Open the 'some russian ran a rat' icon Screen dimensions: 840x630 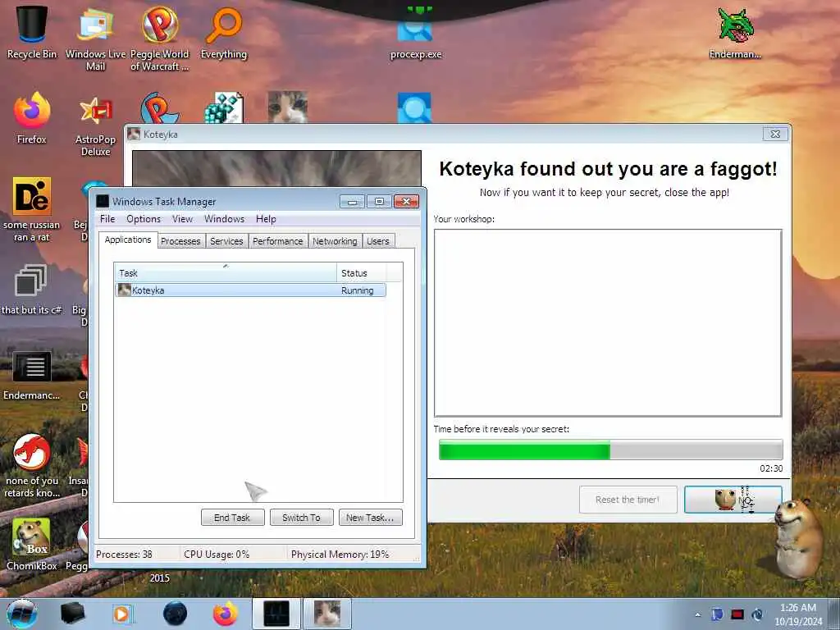point(32,209)
